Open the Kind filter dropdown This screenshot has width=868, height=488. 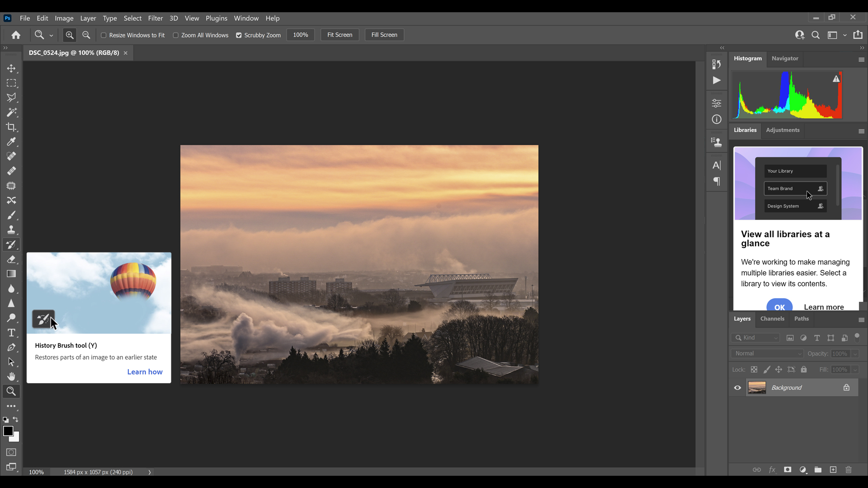click(x=755, y=338)
